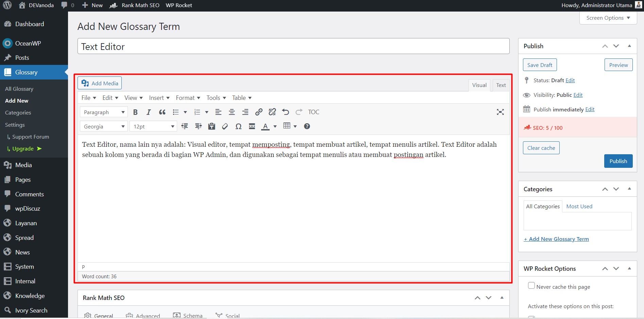Toggle italic formatting in the editor toolbar
The image size is (644, 319).
tap(149, 112)
